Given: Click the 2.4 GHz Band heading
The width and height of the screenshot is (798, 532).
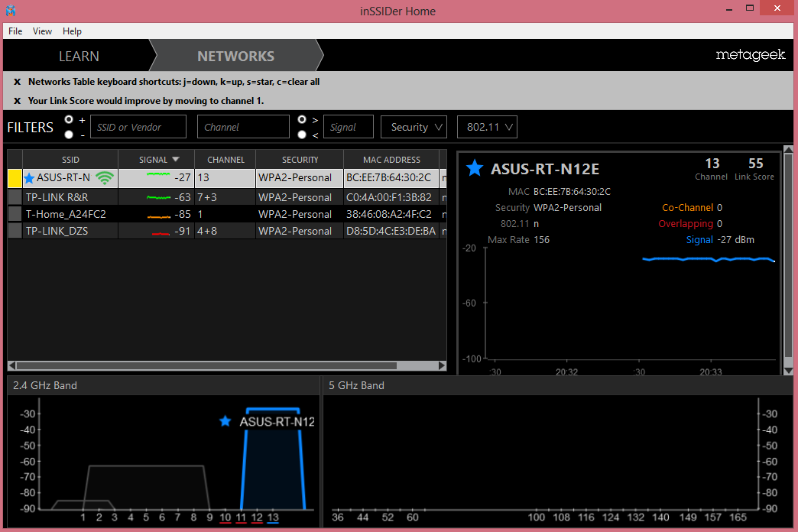Looking at the screenshot, I should (45, 385).
